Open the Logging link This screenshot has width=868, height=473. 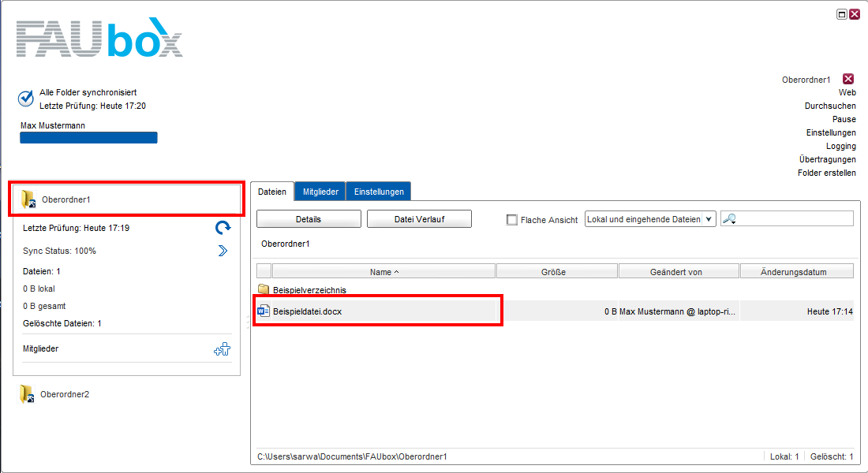pyautogui.click(x=841, y=146)
